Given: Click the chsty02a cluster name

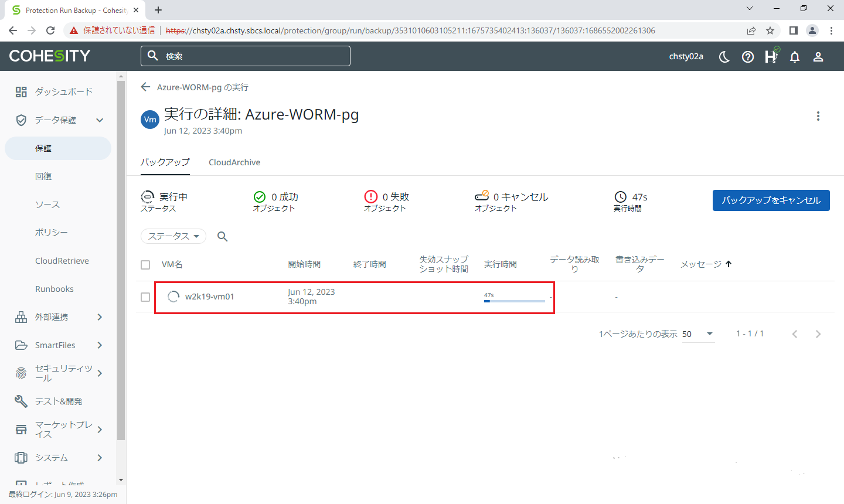Looking at the screenshot, I should click(686, 56).
